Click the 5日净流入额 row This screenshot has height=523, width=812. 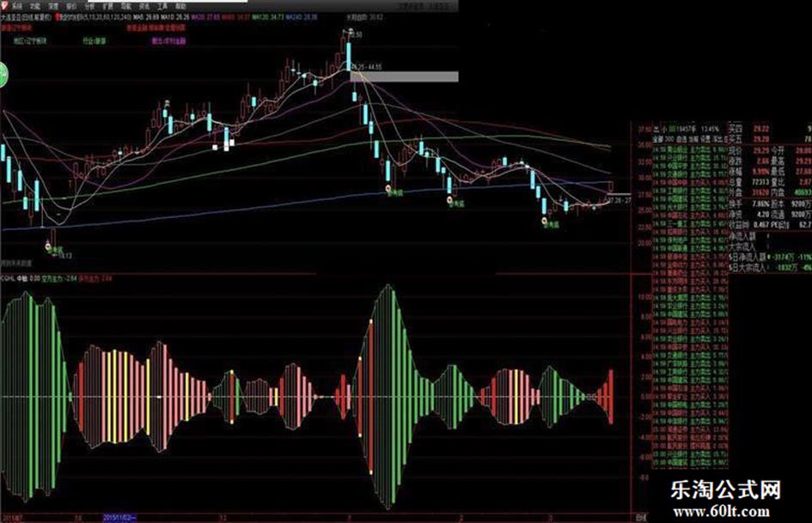[770, 257]
